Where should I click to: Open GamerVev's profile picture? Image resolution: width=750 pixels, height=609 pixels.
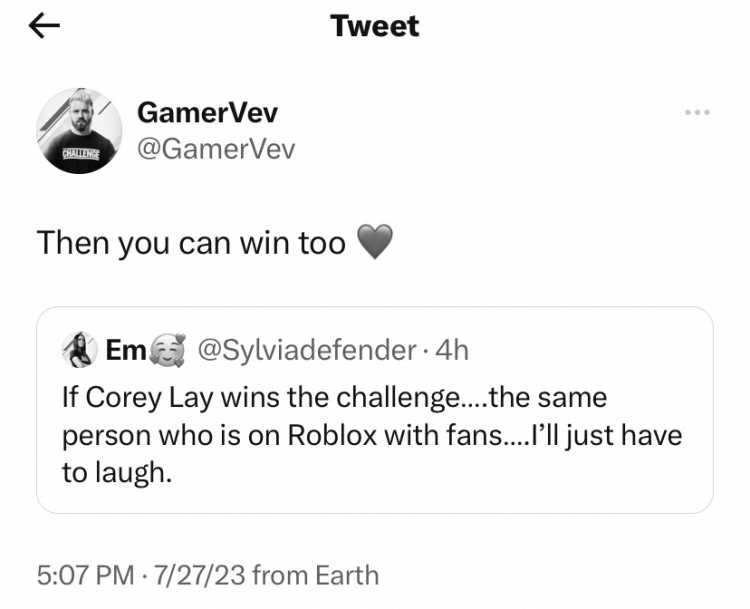[x=79, y=131]
